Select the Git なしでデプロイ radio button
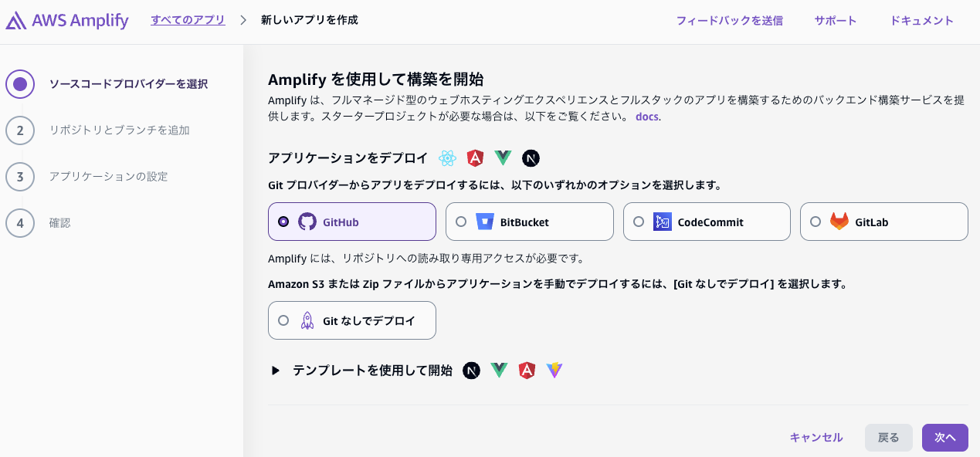This screenshot has width=980, height=457. [x=283, y=320]
